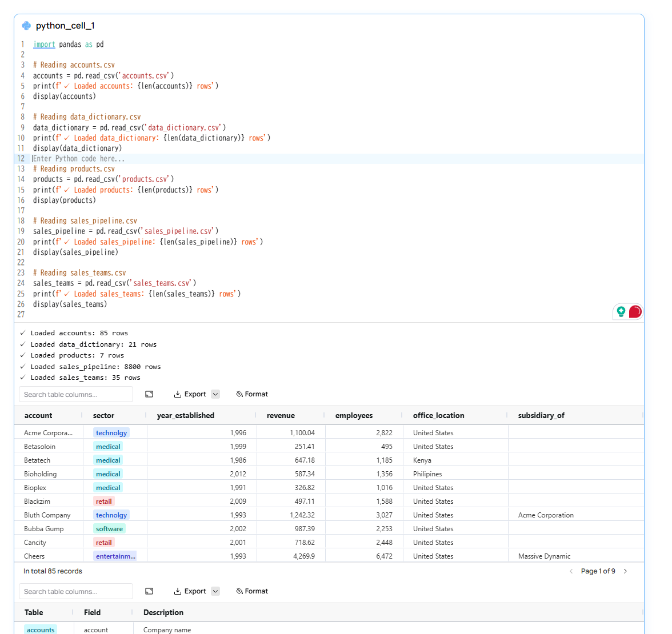Focus the accounts table column search field
Screen dimensions: 672x634
76,394
